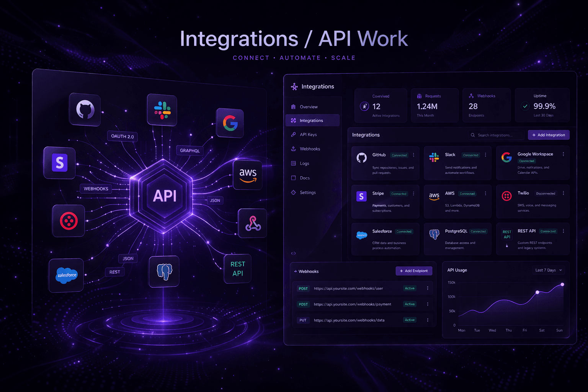Viewport: 588px width, 392px height.
Task: Click the Google Workspace logo in its card
Action: 506,157
